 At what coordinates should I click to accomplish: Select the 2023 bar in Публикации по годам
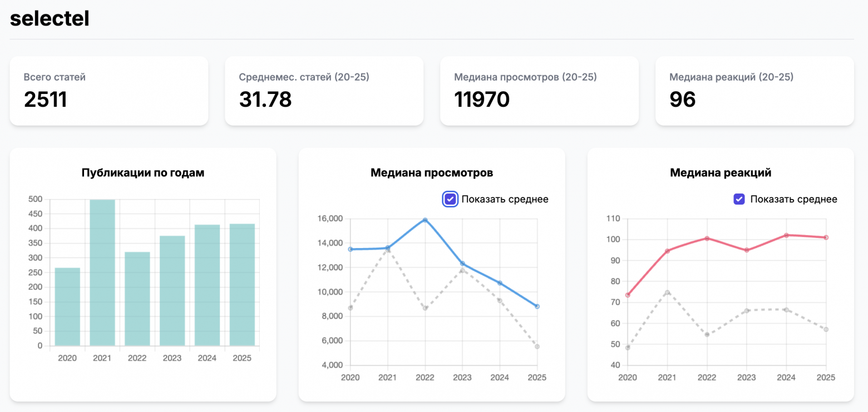[172, 291]
